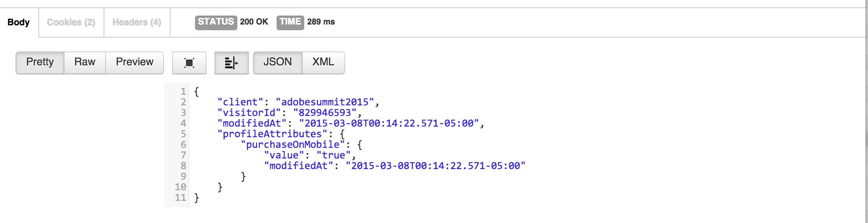Click the visitorId value "829946593"
The image size is (868, 223).
[325, 113]
